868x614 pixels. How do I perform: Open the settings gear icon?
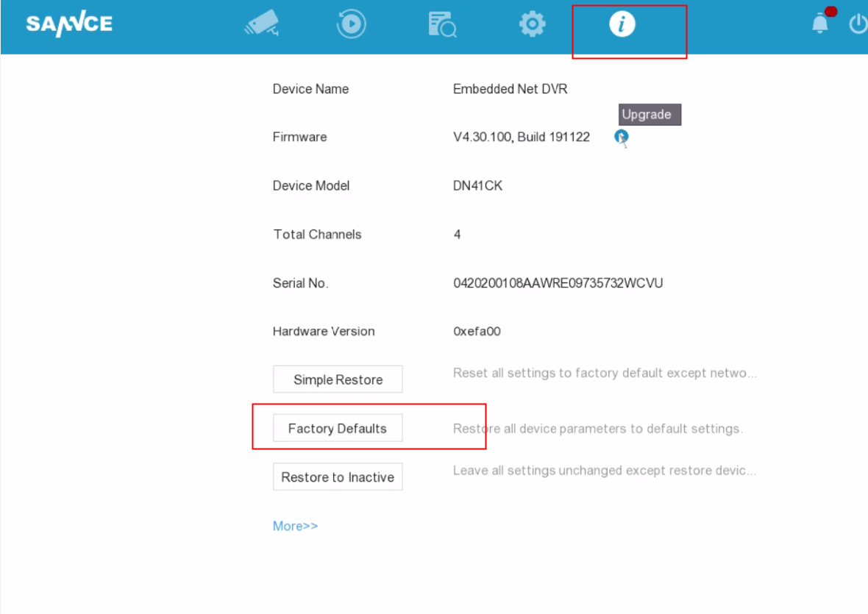[x=532, y=24]
